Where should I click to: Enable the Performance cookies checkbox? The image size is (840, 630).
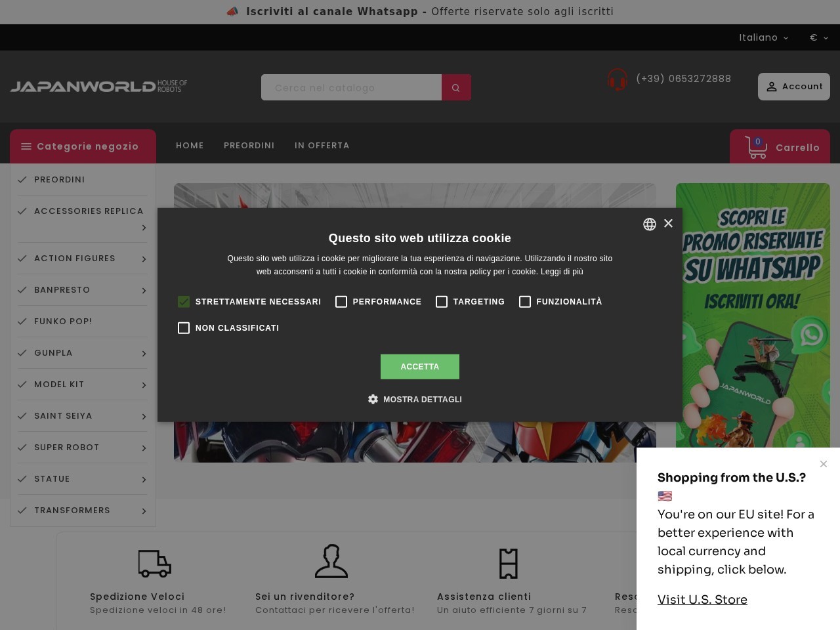coord(341,302)
